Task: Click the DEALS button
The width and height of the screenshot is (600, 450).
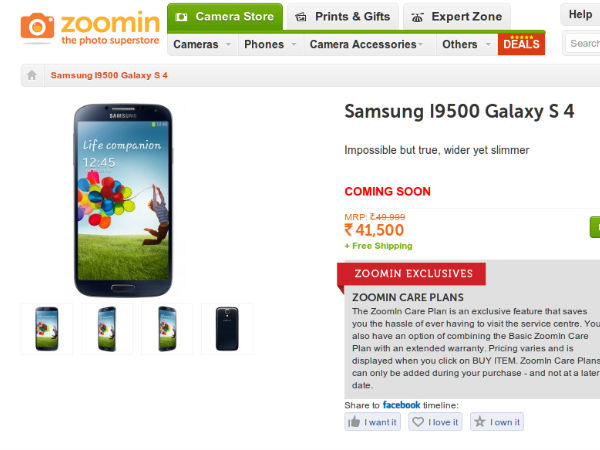Action: coord(521,44)
